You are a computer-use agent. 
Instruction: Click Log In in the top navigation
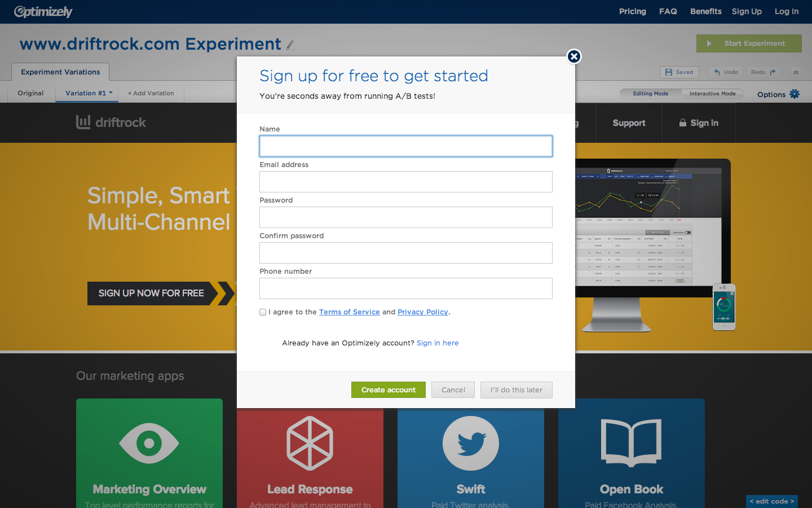point(787,11)
